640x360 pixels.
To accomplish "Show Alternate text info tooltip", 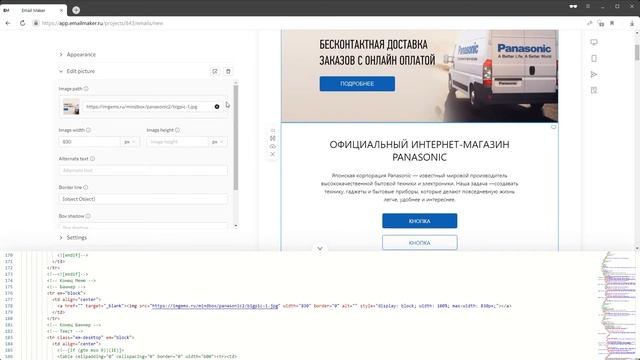I will tap(92, 158).
